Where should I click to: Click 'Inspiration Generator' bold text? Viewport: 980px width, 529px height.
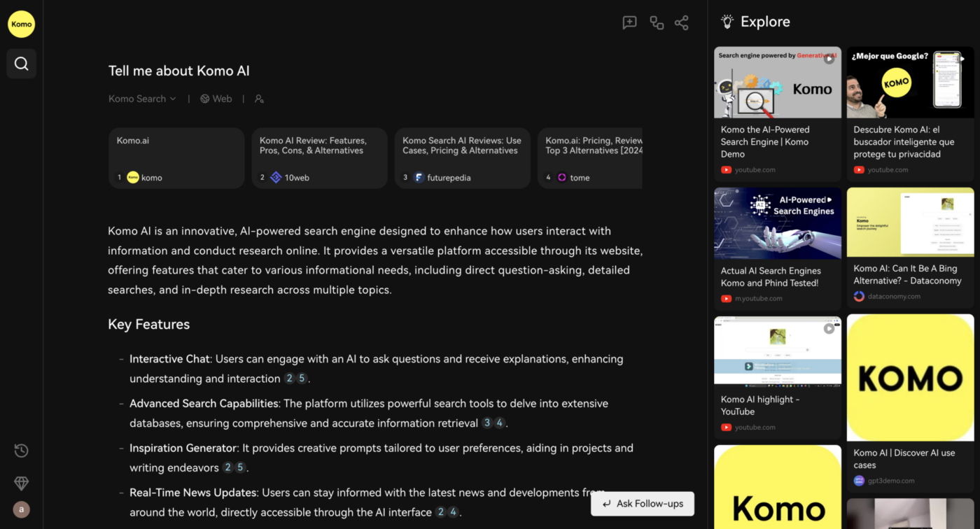[x=183, y=448]
